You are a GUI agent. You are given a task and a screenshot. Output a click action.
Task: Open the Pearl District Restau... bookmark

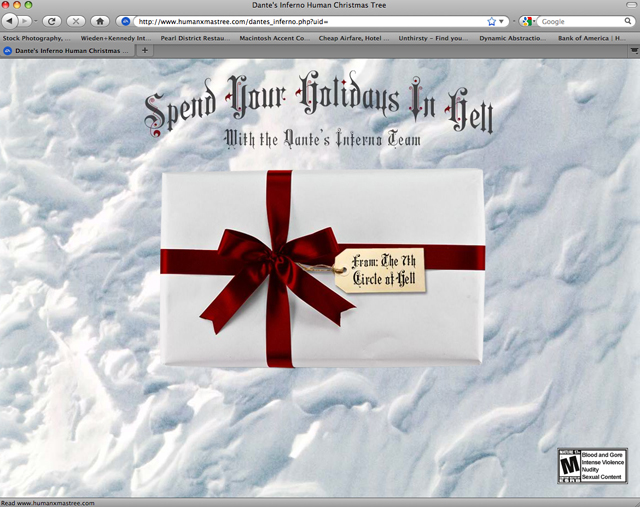click(x=195, y=38)
